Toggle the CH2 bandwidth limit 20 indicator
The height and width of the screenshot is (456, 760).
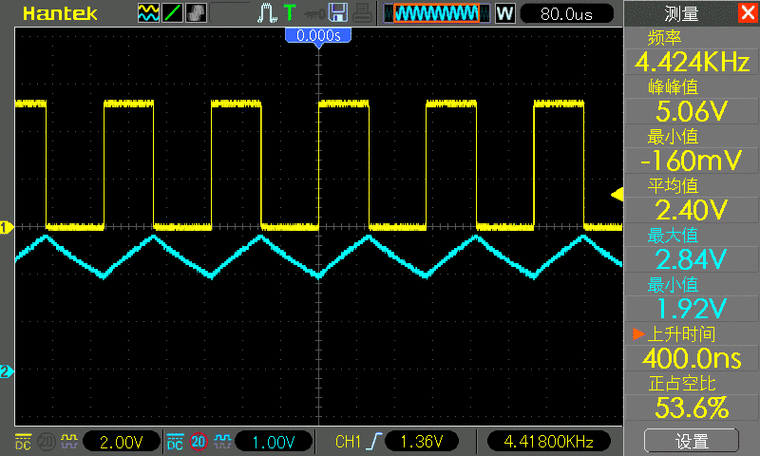(198, 441)
